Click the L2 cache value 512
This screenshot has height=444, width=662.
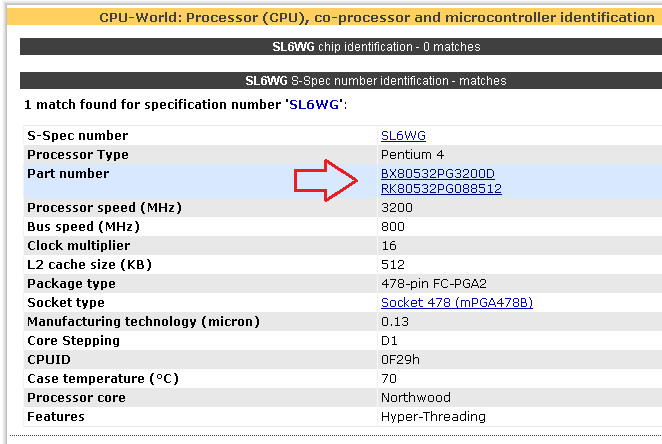point(393,264)
